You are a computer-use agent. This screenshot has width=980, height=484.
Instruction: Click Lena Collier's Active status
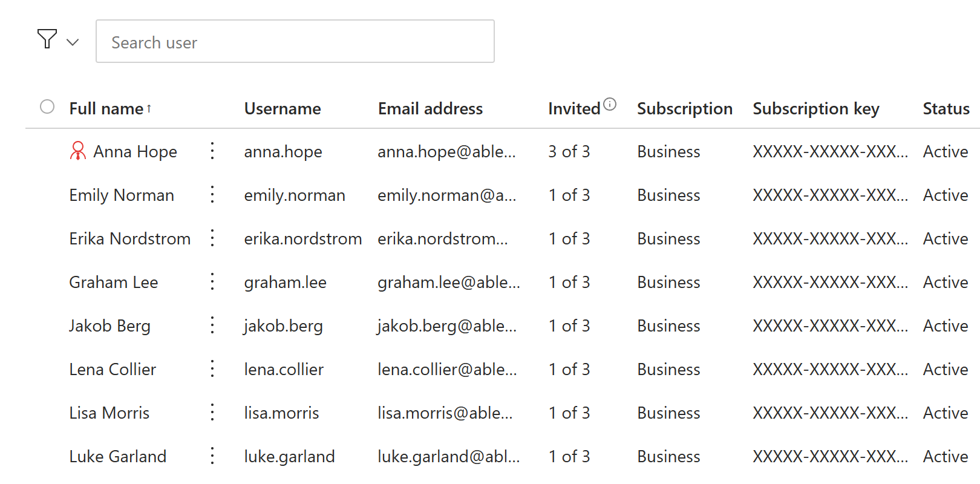point(946,370)
